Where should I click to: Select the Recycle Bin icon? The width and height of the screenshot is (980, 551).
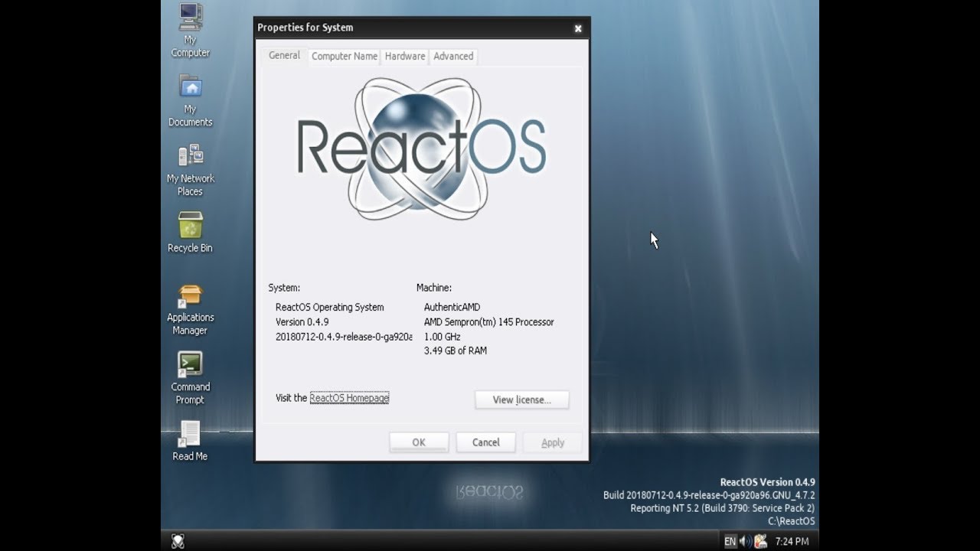tap(191, 233)
